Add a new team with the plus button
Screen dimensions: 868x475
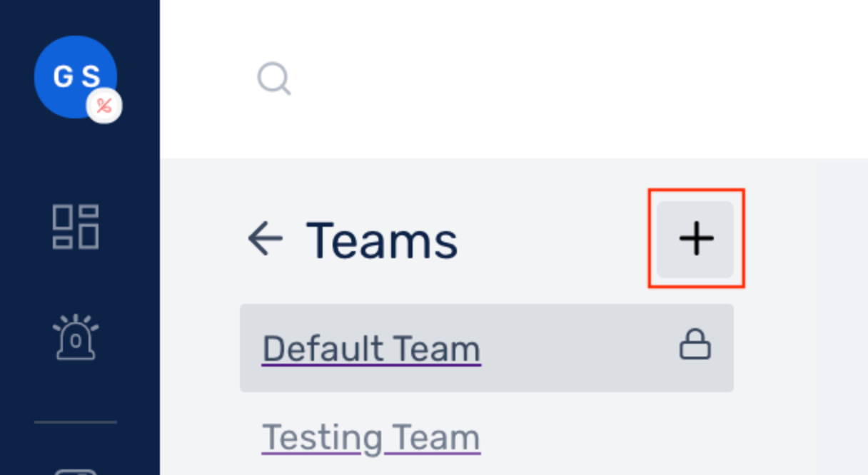696,239
